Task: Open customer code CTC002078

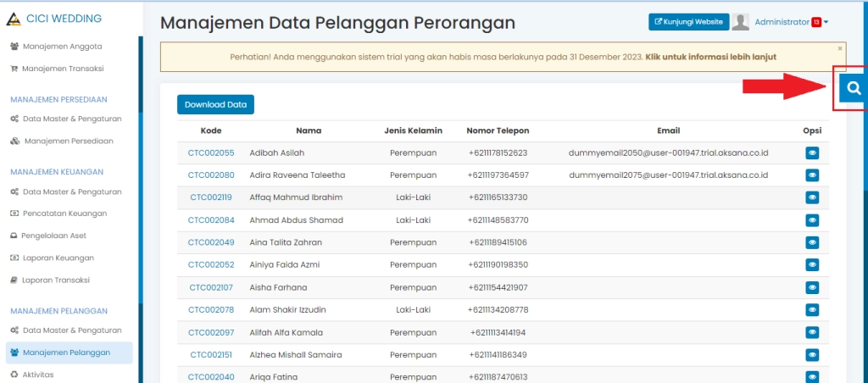Action: (x=211, y=309)
